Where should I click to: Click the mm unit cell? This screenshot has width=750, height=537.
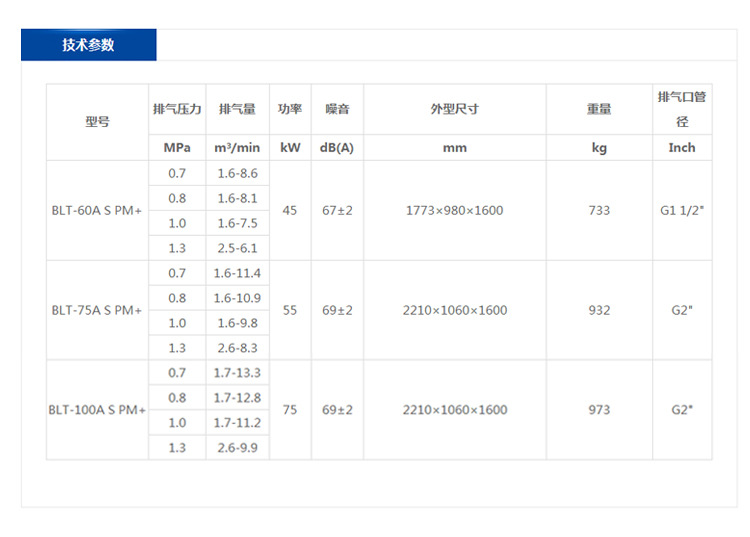pos(454,148)
